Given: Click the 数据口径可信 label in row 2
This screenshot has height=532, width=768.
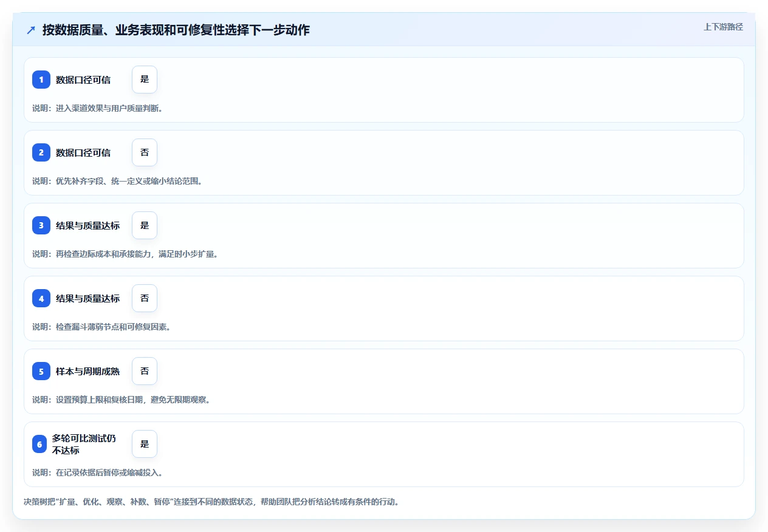Looking at the screenshot, I should [83, 152].
